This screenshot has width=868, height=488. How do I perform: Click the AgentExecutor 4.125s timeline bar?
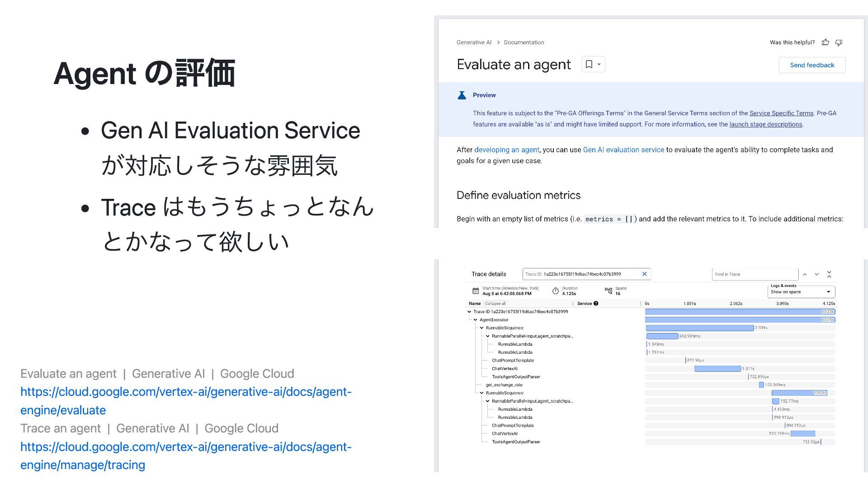pyautogui.click(x=740, y=320)
